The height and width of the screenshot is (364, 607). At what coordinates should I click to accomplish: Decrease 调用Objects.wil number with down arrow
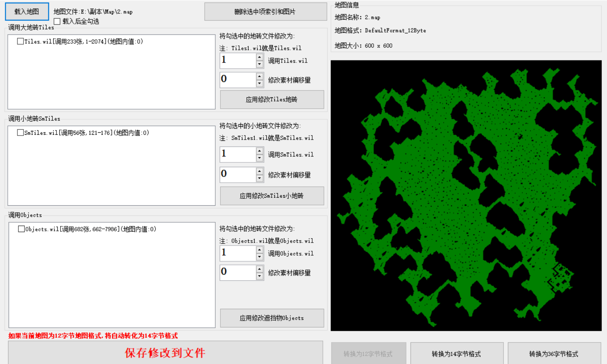point(259,257)
